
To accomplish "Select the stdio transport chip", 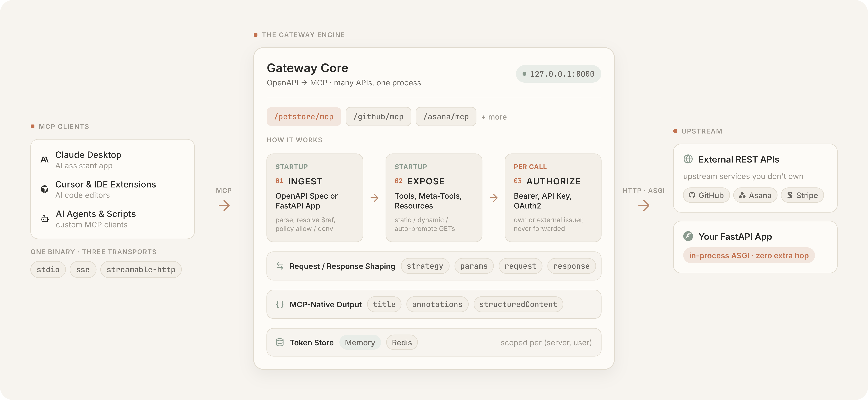I will tap(48, 269).
